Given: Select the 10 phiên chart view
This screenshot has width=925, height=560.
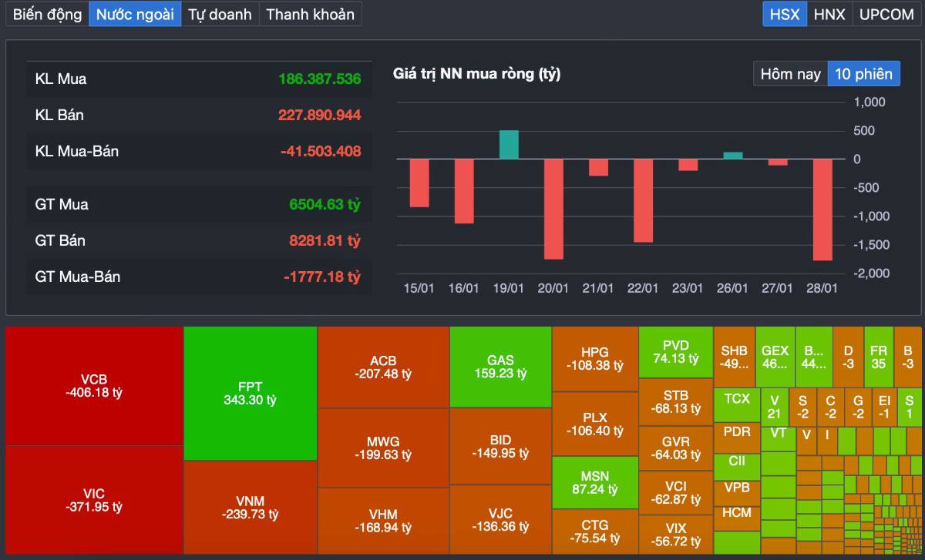Looking at the screenshot, I should pos(863,74).
